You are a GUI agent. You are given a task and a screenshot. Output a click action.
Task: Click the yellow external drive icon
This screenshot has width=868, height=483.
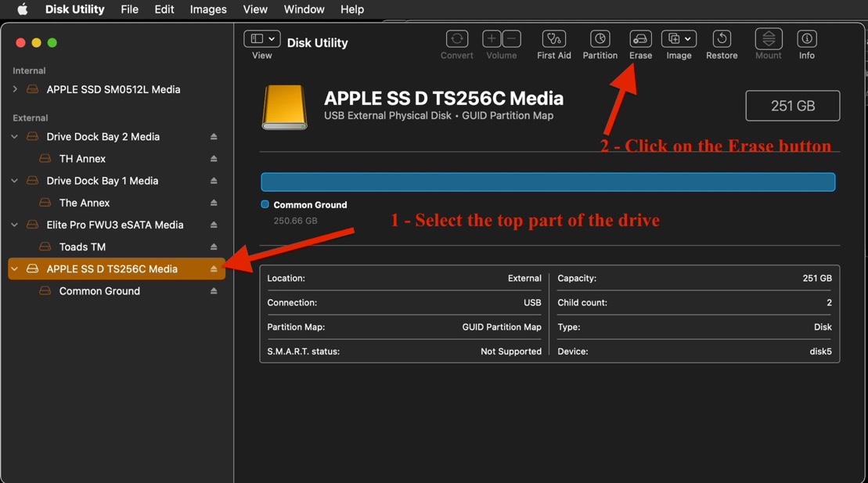coord(285,107)
